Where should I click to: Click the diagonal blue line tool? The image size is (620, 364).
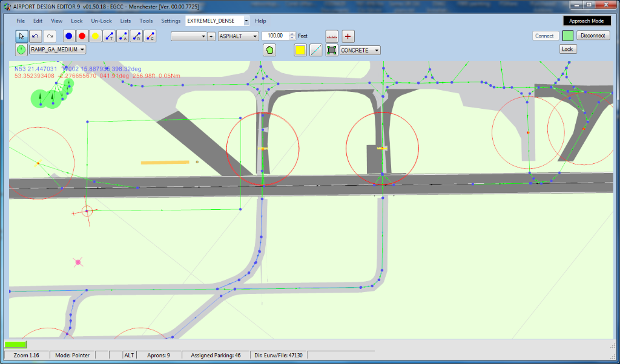pos(315,50)
